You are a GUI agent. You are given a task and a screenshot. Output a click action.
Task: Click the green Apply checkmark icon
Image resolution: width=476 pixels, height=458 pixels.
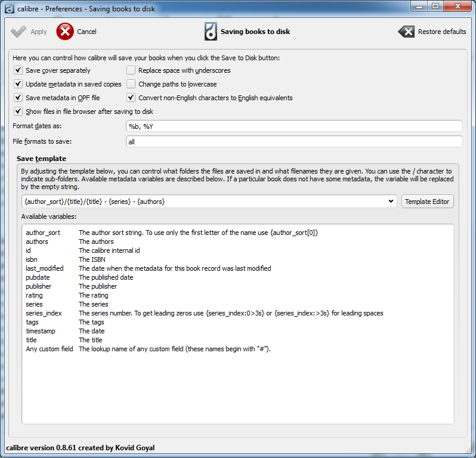[x=18, y=32]
